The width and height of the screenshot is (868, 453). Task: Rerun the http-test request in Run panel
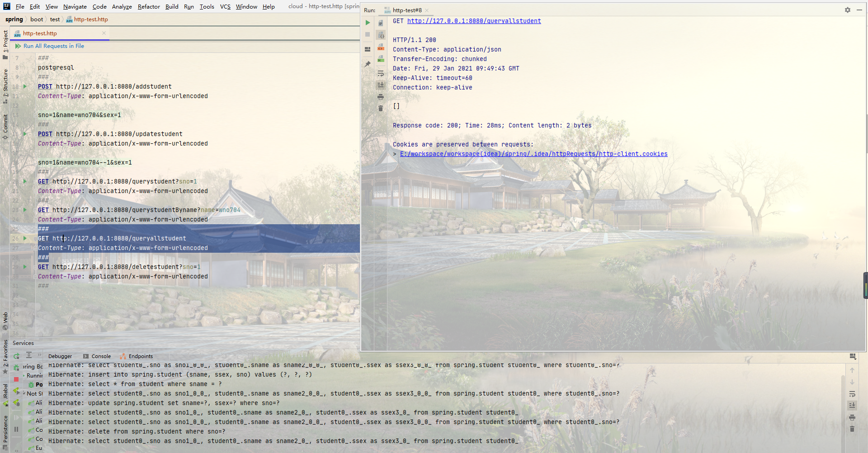(368, 23)
